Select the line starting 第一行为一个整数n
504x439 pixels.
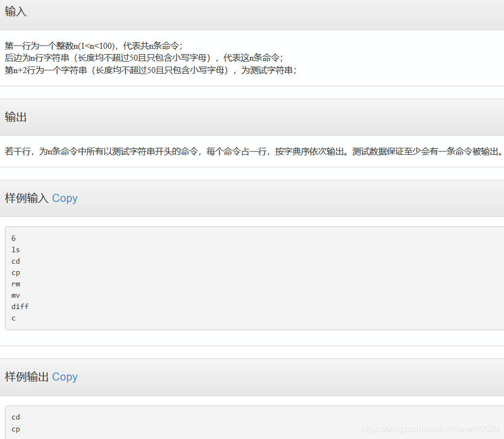94,45
